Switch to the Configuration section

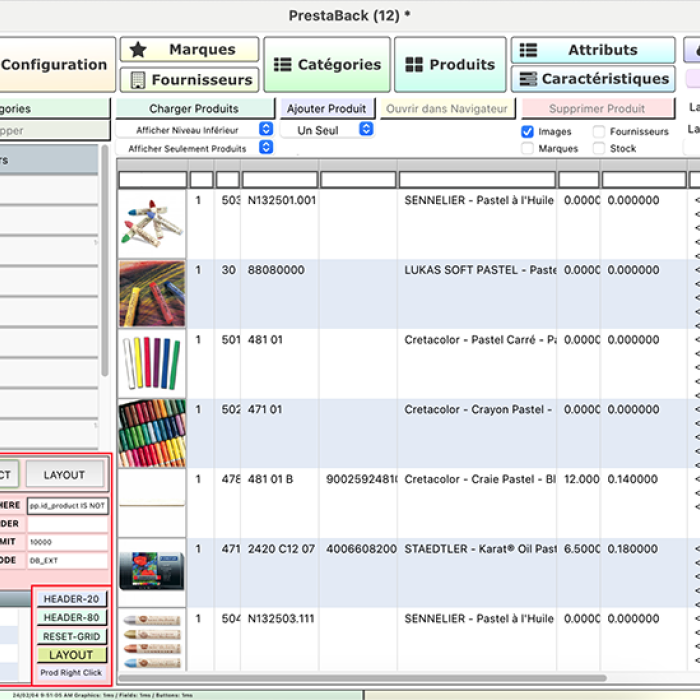coord(55,65)
